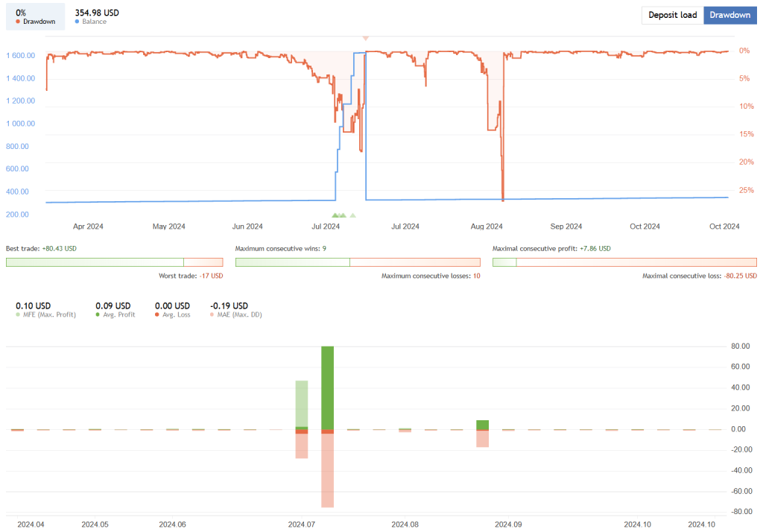Click the deepest drawdown spike in Aug 2024
The height and width of the screenshot is (532, 763).
pyautogui.click(x=503, y=198)
